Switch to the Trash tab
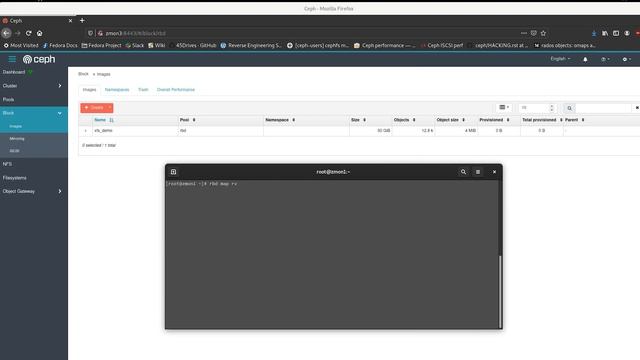Screen dimensions: 640x360 [143, 89]
